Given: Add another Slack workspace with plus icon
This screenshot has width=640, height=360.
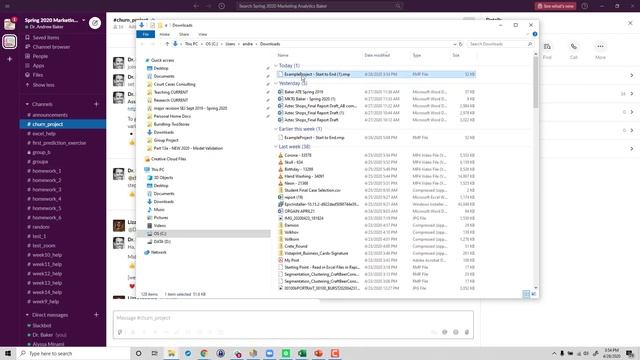Looking at the screenshot, I should click(x=10, y=59).
